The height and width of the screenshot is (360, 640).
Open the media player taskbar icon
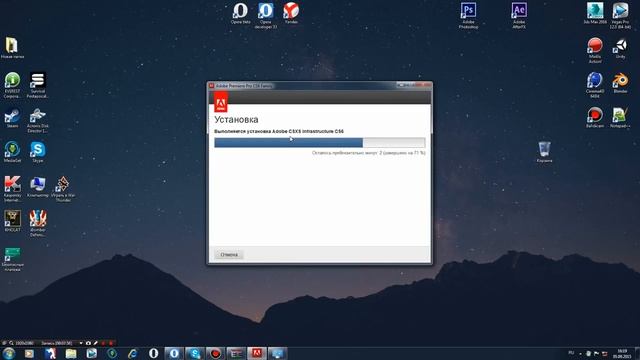[29, 353]
